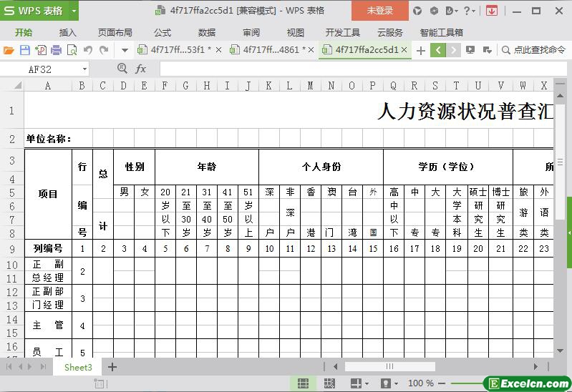Screen dimensions: 572x392
Task: Switch to the 页面布局 ribbon tab
Action: coord(115,32)
